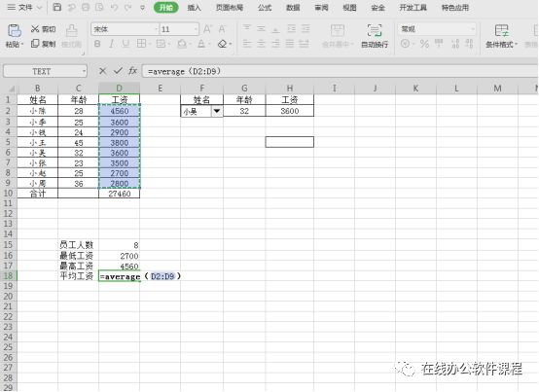
Task: Toggle Italic formatting
Action: [x=112, y=44]
